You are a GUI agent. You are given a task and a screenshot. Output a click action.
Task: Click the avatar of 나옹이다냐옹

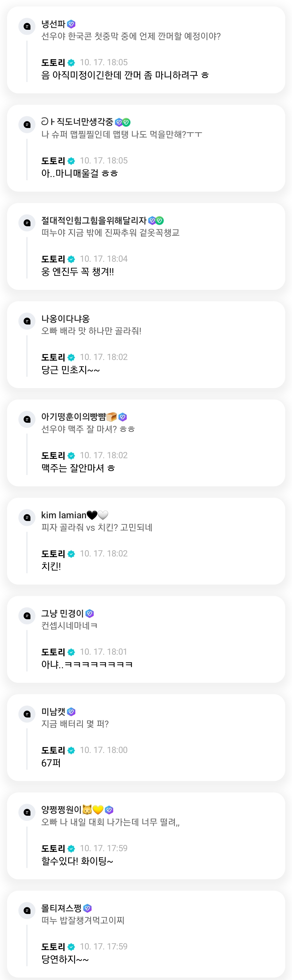point(27,321)
